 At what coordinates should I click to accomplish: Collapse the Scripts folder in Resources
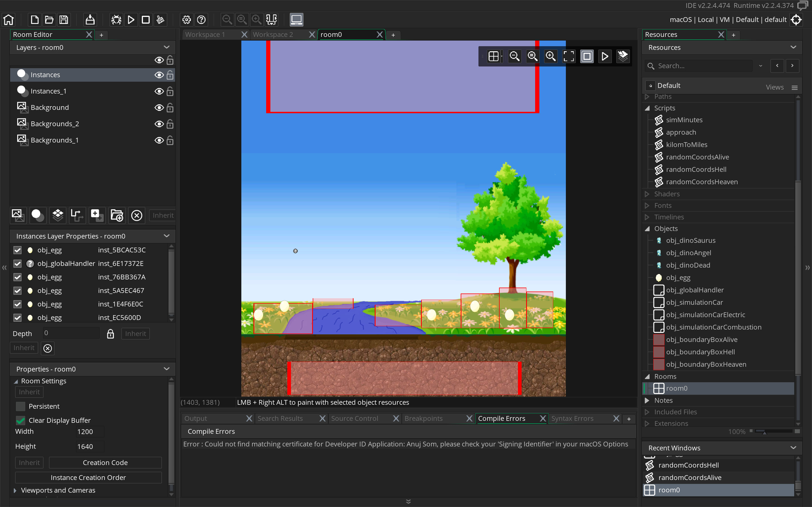point(647,108)
